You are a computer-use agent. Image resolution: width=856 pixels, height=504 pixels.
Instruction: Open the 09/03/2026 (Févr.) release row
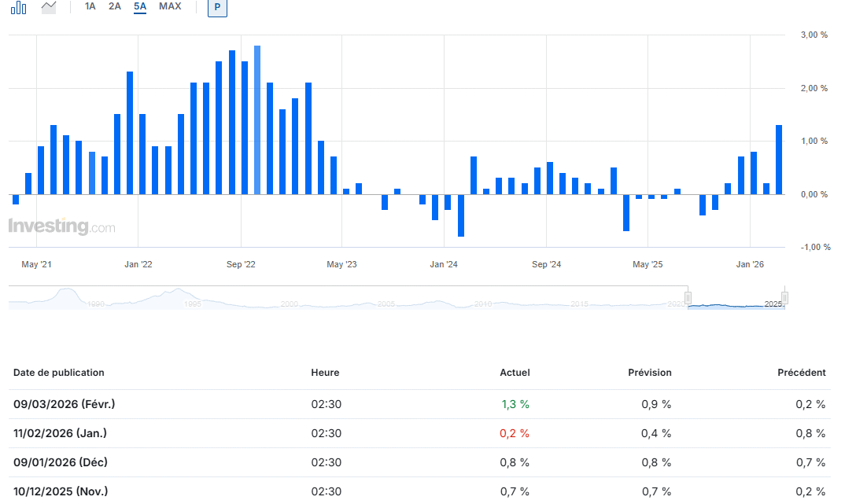(65, 404)
